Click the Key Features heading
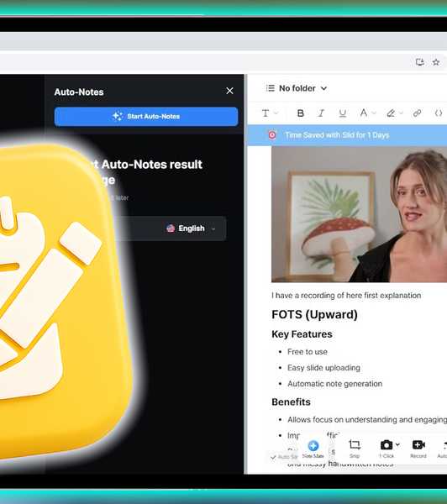447x504 pixels. coord(302,334)
